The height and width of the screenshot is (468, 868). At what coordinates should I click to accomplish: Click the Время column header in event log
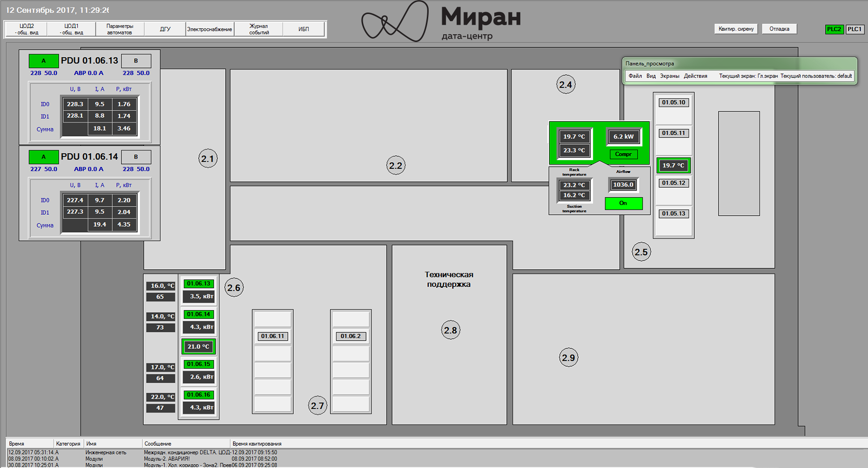[30, 443]
